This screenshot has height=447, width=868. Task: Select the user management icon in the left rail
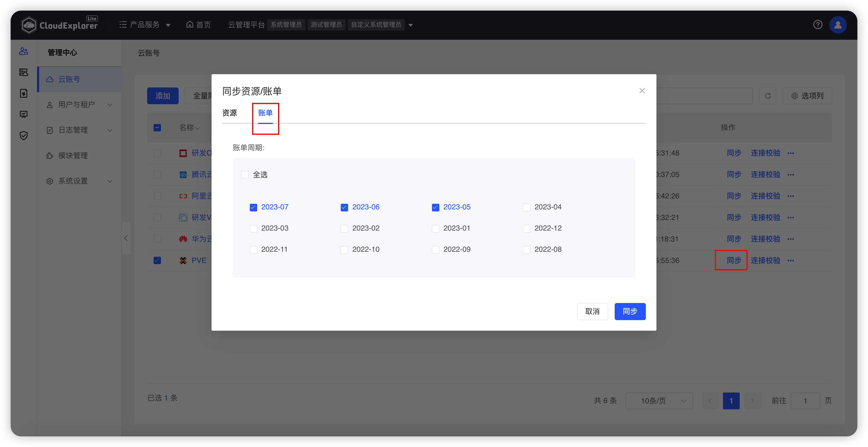tap(24, 51)
